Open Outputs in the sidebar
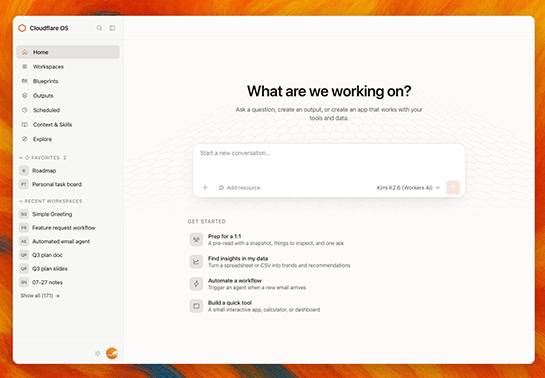The width and height of the screenshot is (545, 378). [68, 96]
